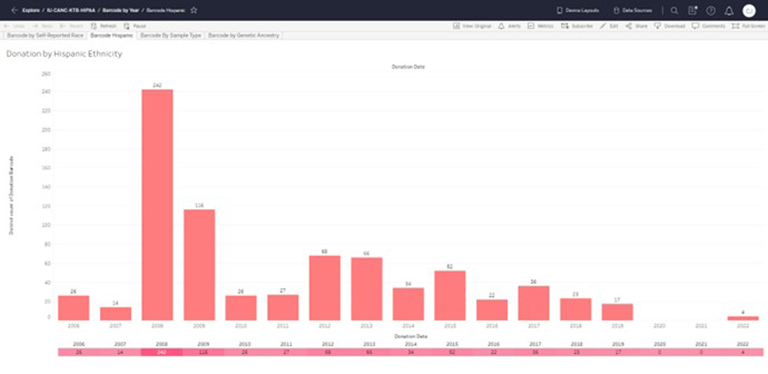The width and height of the screenshot is (768, 374).
Task: Open Download options
Action: (x=670, y=26)
